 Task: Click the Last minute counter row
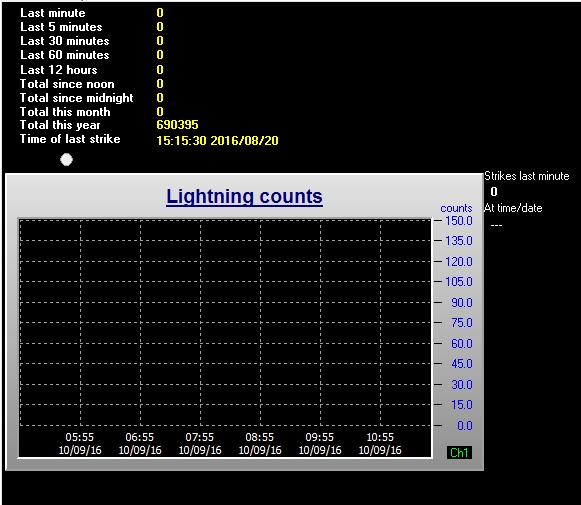pyautogui.click(x=92, y=13)
